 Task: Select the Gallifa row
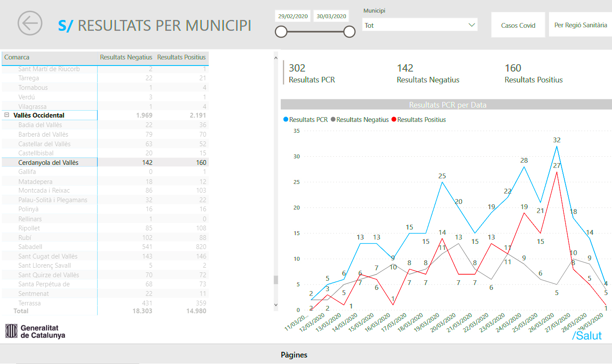click(x=105, y=172)
